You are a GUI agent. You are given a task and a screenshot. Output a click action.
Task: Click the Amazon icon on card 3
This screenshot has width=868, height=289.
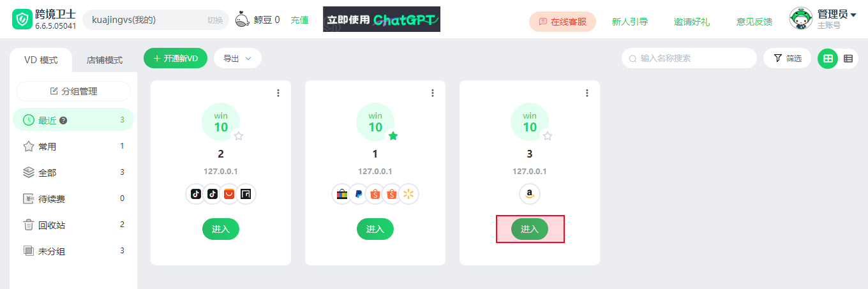pos(530,195)
